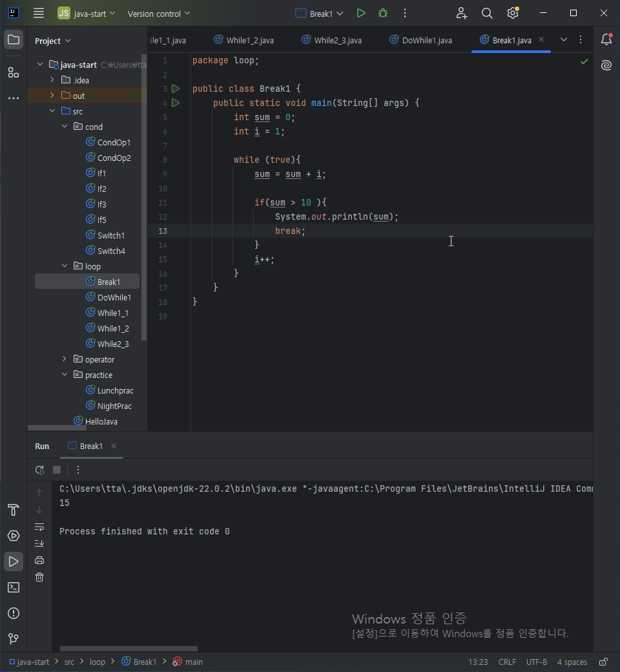Click CRLF line separator in status bar
This screenshot has height=672, width=620.
(x=508, y=662)
